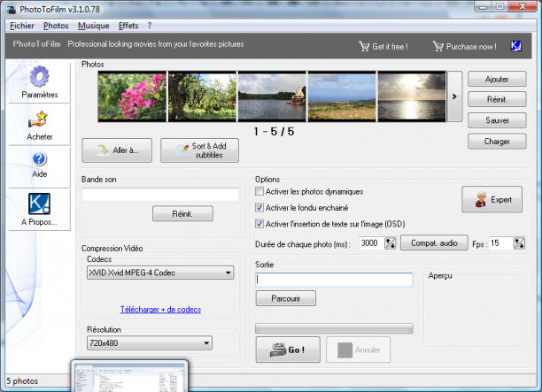Screen dimensions: 542x392
Task: Click the "1 - 5 / 5" photo counter
Action: click(x=274, y=132)
